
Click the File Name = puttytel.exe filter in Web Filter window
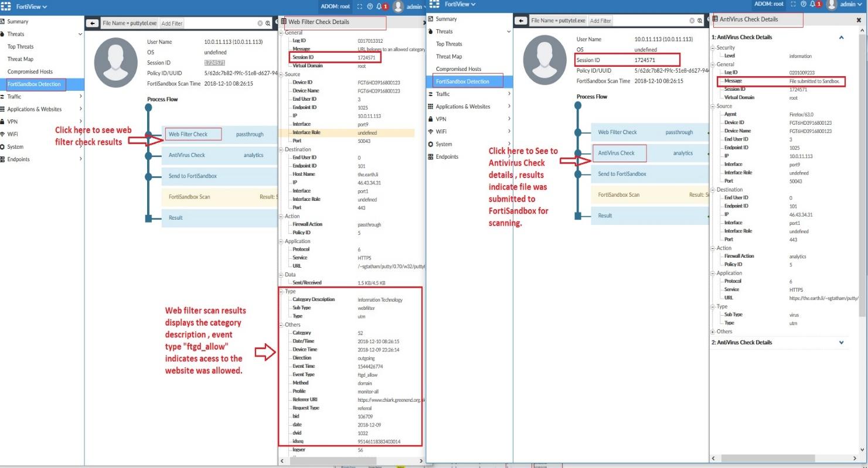click(x=130, y=23)
